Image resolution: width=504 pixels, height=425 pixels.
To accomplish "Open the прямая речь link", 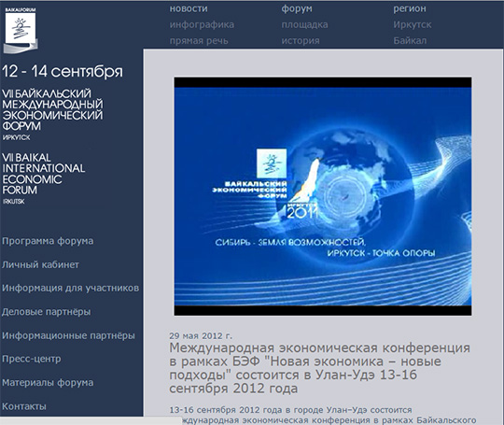I will click(x=199, y=41).
